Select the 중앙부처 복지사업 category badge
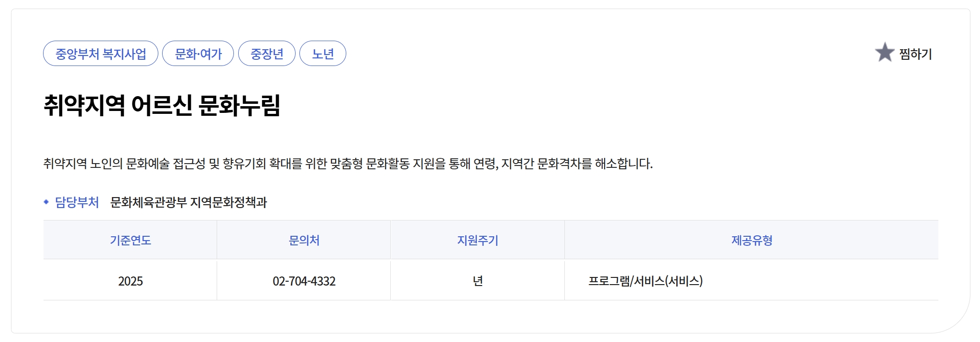980x342 pixels. pos(100,54)
